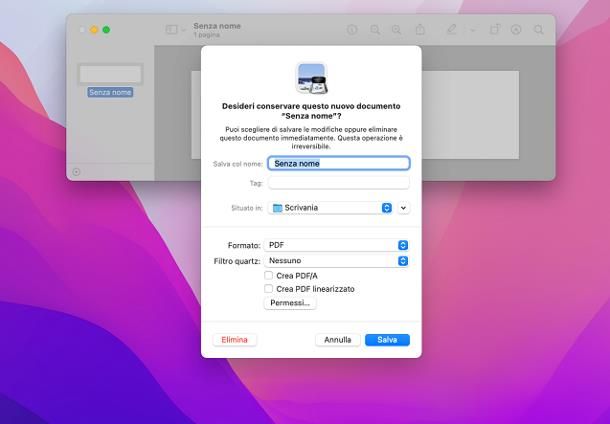Click the "Salva col nome" text field
The image size is (610, 424).
338,163
